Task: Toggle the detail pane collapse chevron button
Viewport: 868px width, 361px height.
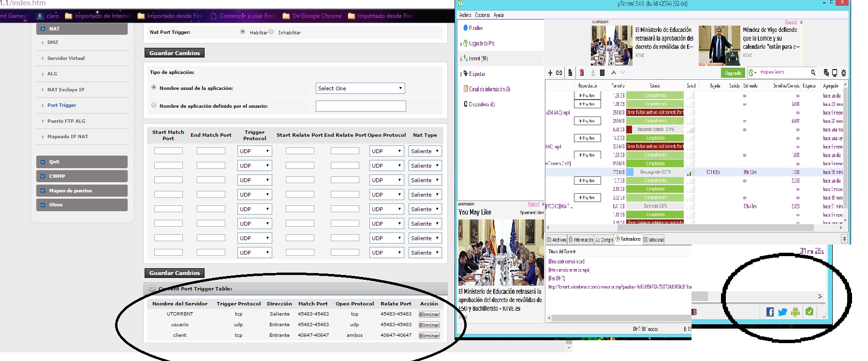Action: [844, 239]
